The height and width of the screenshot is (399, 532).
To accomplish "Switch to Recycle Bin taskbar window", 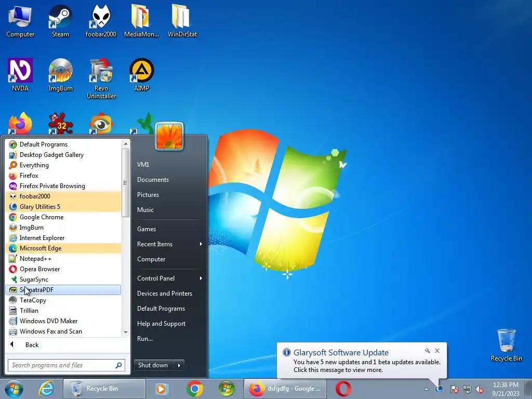I will [104, 389].
